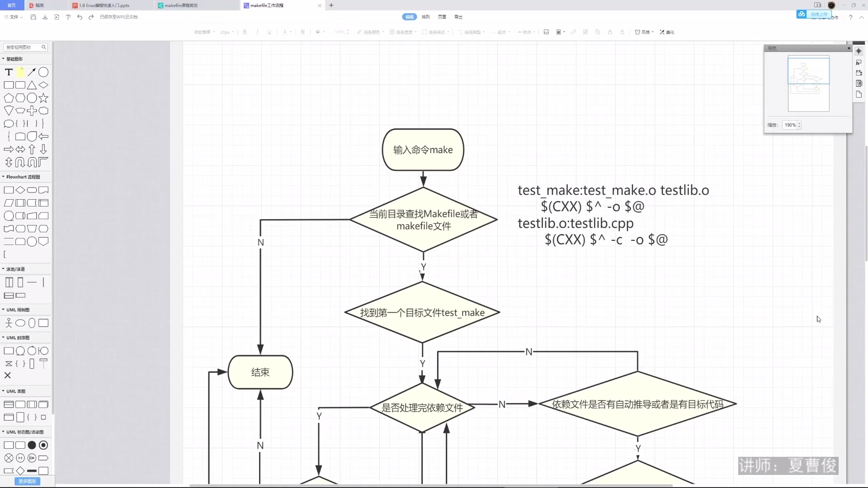Screen dimensions: 868x488
Task: Pick the cross plus shape
Action: (x=32, y=111)
